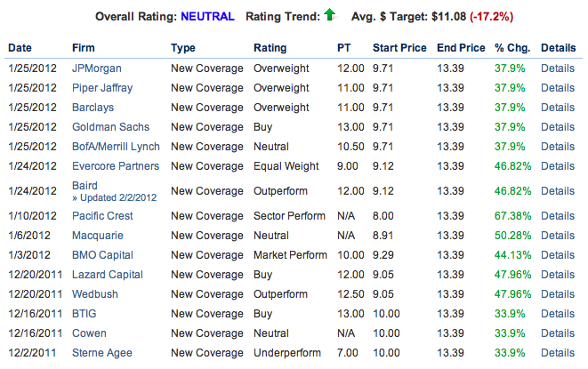Click the Baird firm link
The width and height of the screenshot is (588, 369).
(85, 186)
